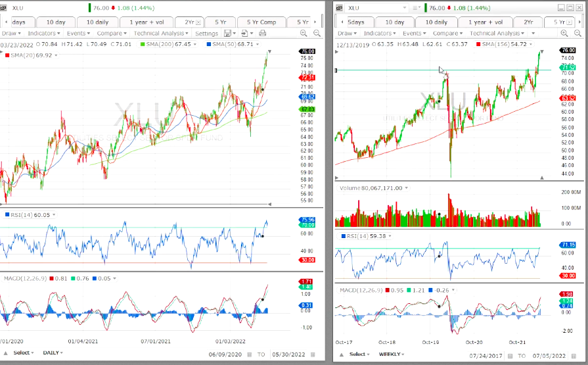588x365 pixels.
Task: Click the print icon in the left chart toolbar
Action: click(263, 34)
